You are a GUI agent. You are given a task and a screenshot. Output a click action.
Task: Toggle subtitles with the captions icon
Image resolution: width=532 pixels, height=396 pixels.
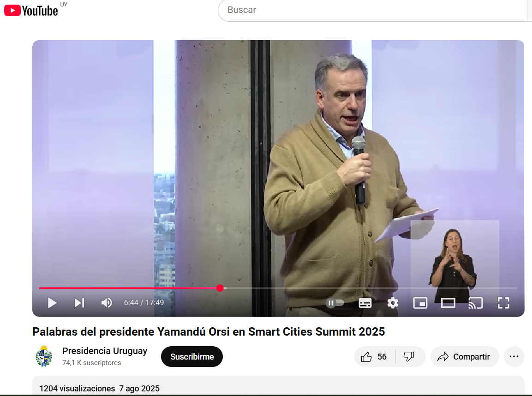pyautogui.click(x=365, y=303)
